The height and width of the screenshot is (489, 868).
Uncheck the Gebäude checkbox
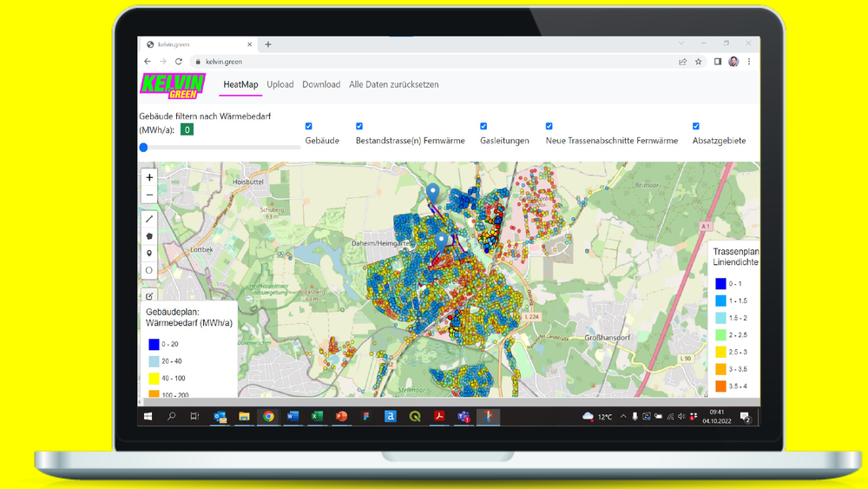[x=309, y=126]
